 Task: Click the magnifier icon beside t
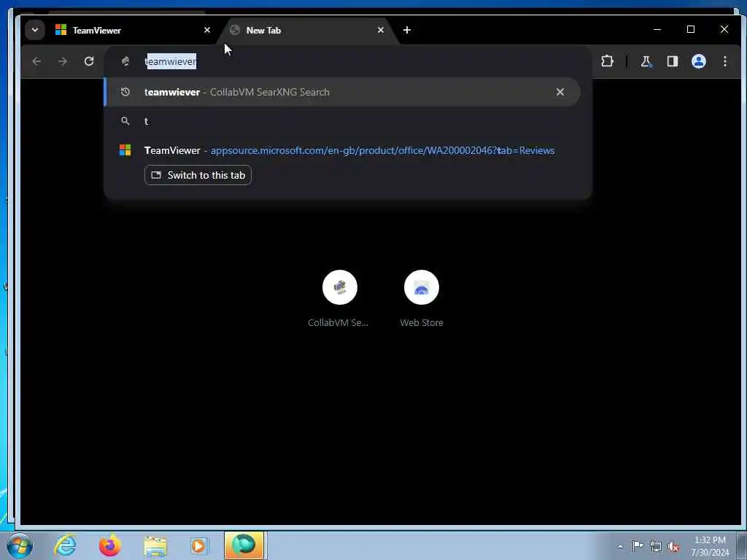pos(125,121)
